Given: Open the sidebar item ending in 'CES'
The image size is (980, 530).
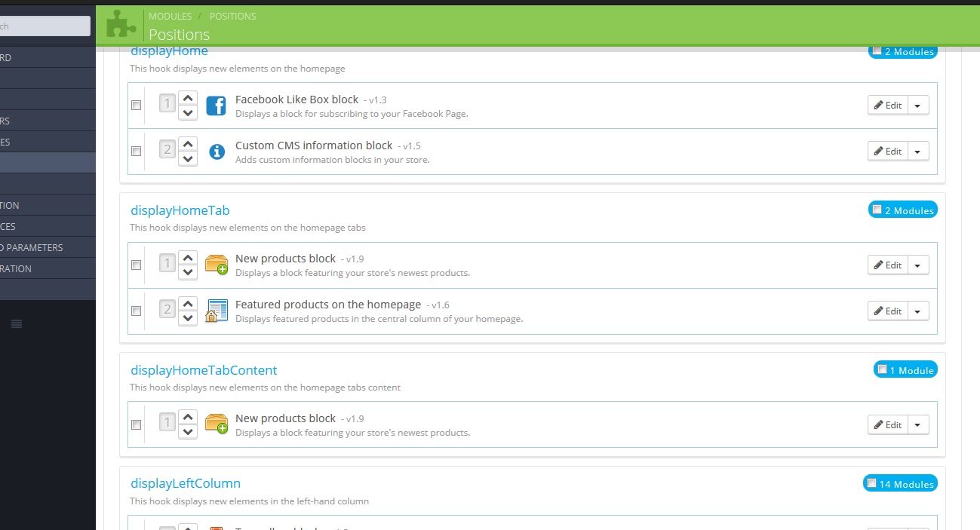Looking at the screenshot, I should [x=48, y=226].
